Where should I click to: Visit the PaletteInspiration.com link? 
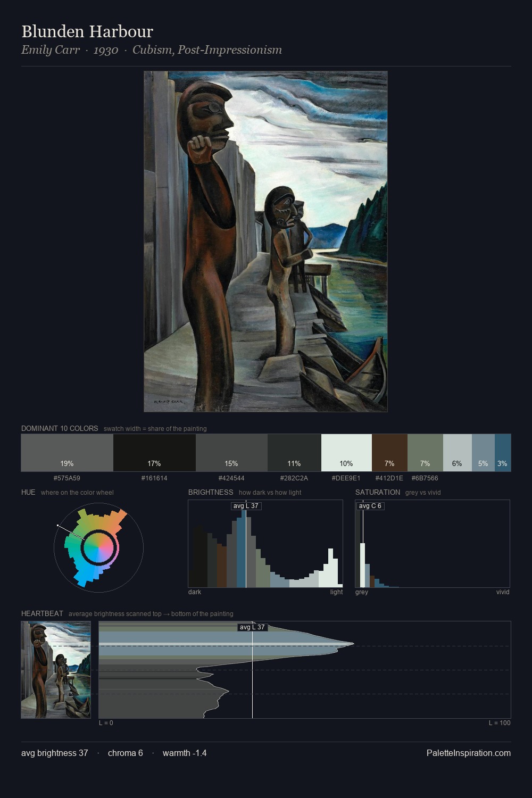coord(469,753)
